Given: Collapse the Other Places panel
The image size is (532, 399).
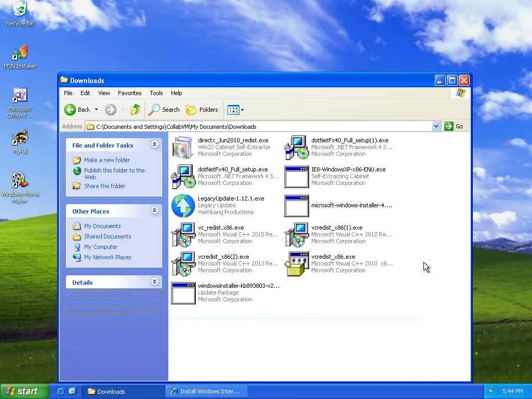Looking at the screenshot, I should click(x=154, y=211).
